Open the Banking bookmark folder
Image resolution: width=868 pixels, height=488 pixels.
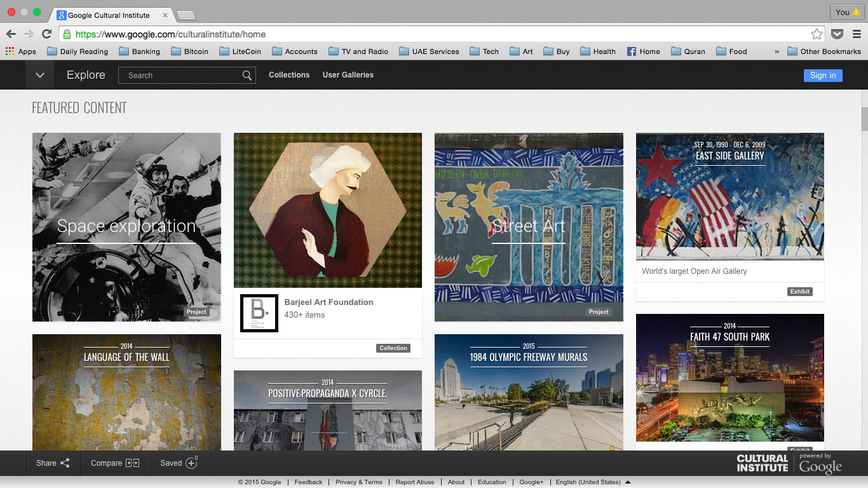(139, 51)
